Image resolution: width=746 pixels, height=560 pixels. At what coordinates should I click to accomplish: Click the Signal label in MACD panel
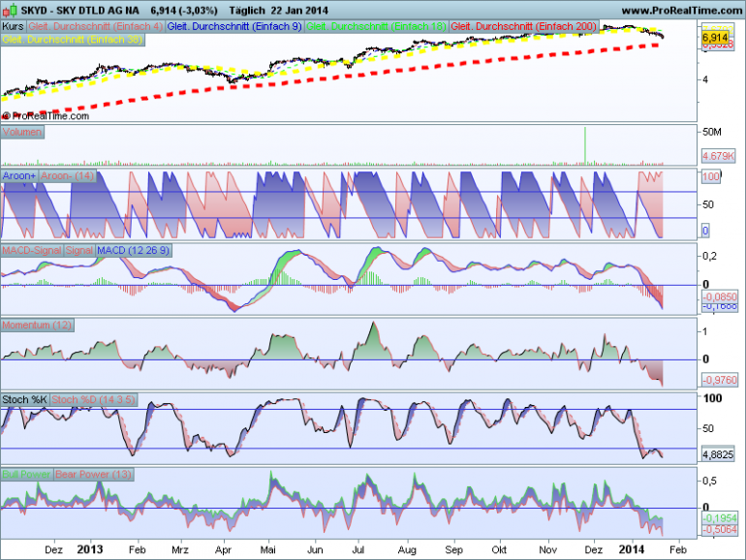(x=79, y=251)
